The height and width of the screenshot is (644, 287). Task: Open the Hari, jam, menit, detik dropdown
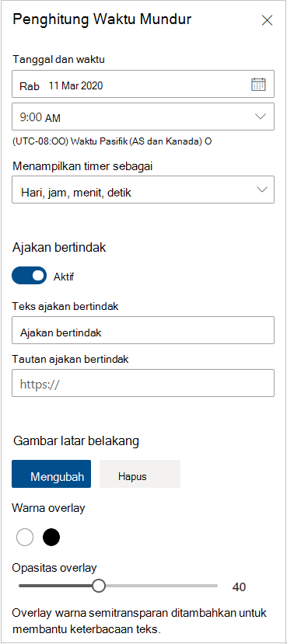[143, 190]
